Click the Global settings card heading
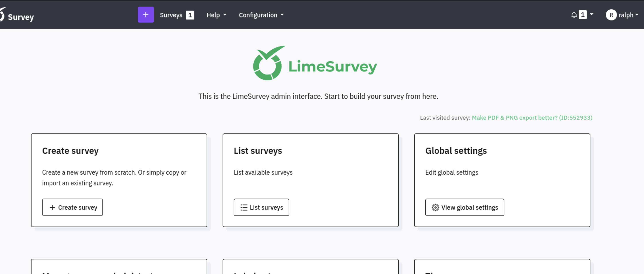 [x=456, y=151]
